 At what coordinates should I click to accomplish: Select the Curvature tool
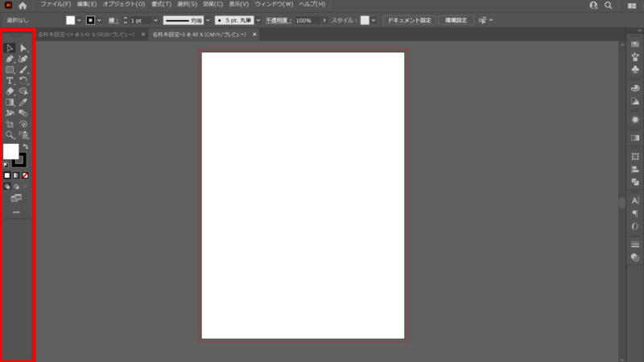click(23, 59)
